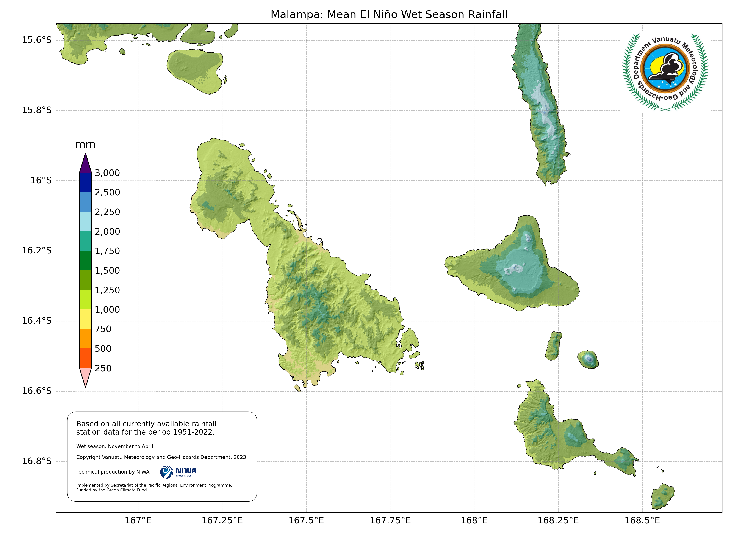Click the 167.25°E longitude axis label
756x535 pixels.
(222, 521)
